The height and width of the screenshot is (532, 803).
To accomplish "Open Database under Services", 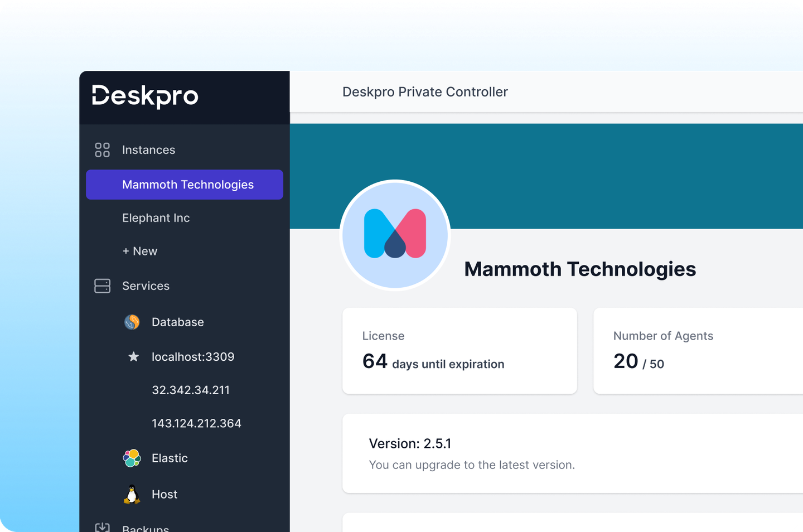I will pos(178,322).
